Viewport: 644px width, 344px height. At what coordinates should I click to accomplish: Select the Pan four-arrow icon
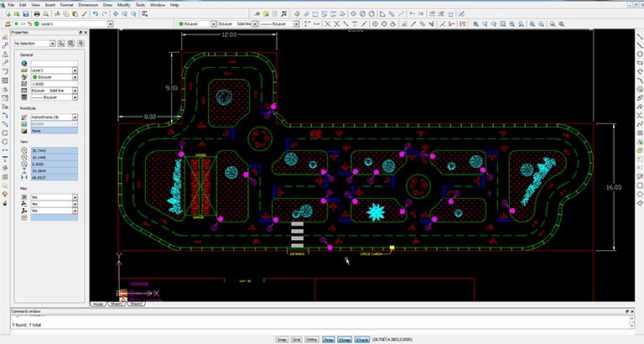[116, 14]
